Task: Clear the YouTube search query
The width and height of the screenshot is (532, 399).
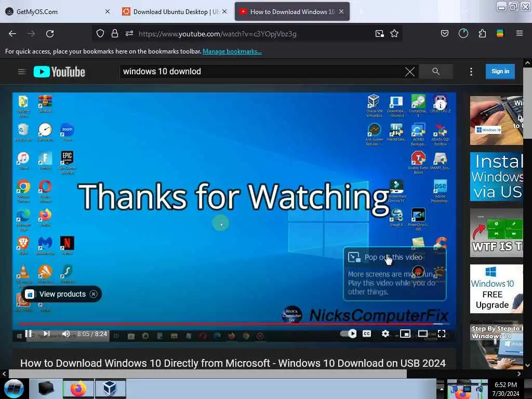Action: coord(410,72)
